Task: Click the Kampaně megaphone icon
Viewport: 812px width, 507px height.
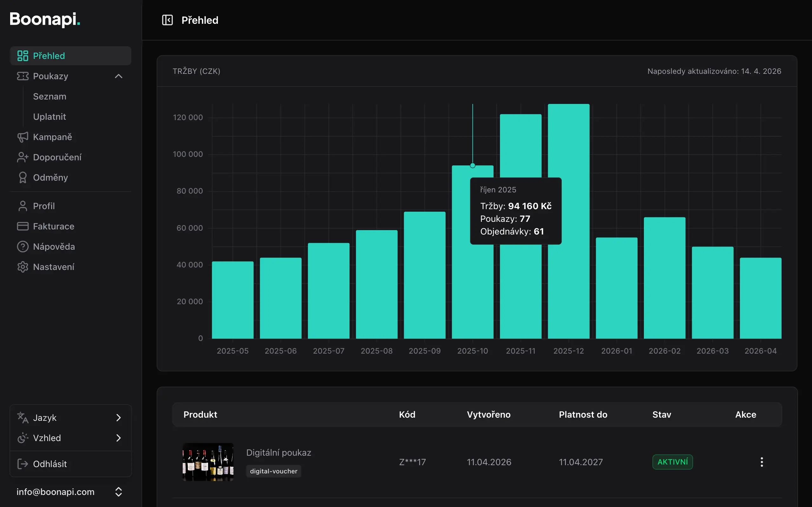Action: click(x=23, y=137)
